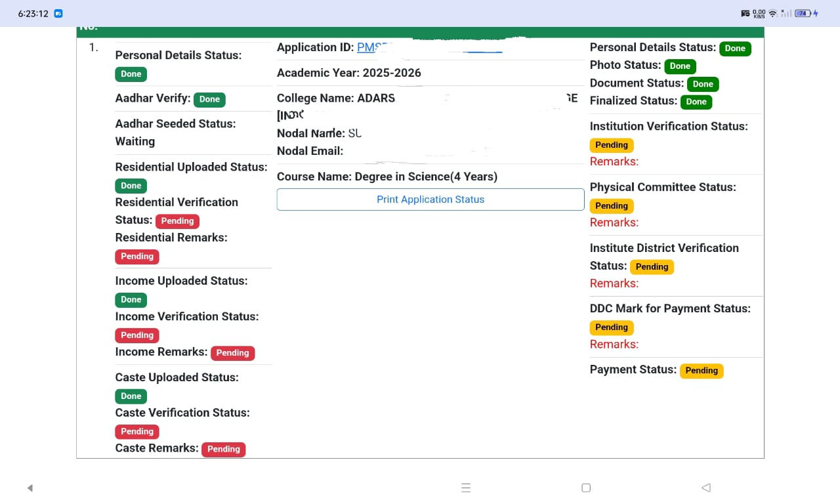Viewport: 840px width, 504px height.
Task: Click the yellow Pending badge for Payment Status
Action: coord(701,371)
